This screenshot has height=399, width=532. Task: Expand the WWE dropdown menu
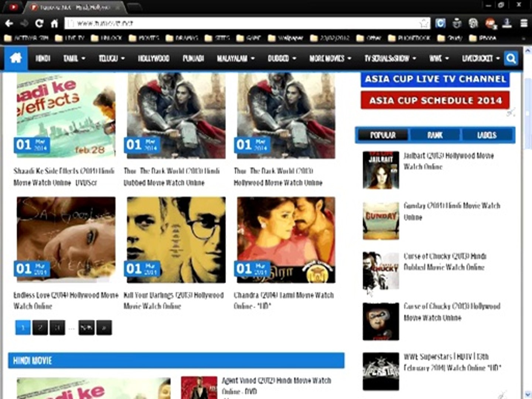pos(439,58)
